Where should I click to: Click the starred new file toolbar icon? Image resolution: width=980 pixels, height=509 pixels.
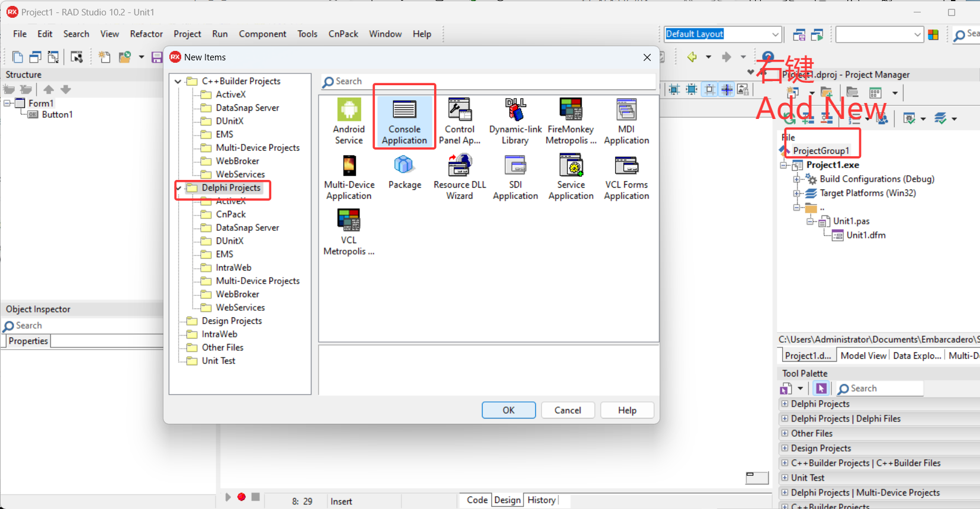[x=105, y=57]
